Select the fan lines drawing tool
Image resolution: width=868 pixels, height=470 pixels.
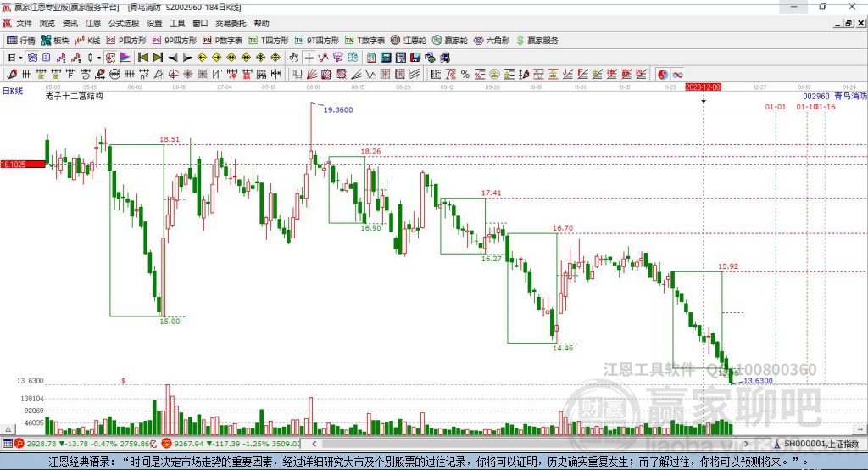tap(312, 75)
